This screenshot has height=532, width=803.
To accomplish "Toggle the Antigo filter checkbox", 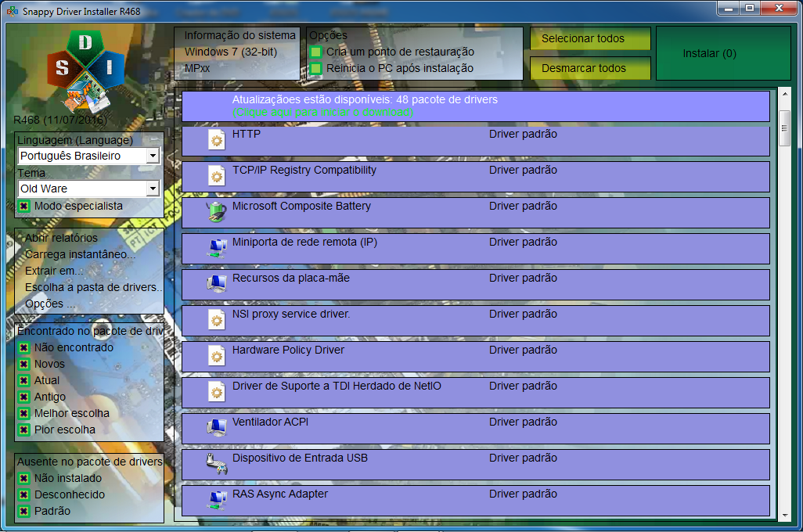I will (23, 397).
